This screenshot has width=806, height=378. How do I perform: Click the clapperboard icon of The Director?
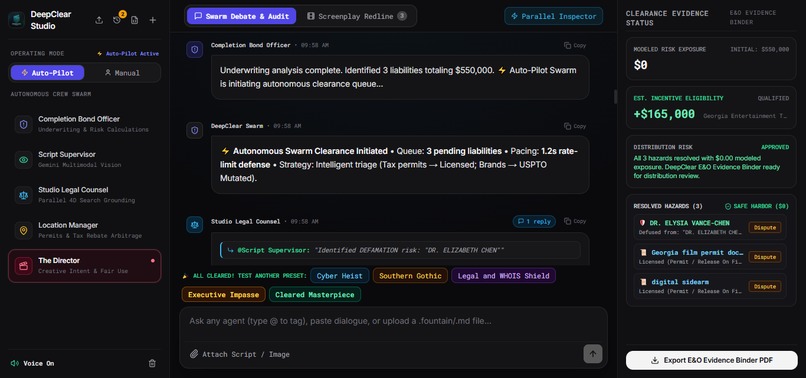pos(24,266)
